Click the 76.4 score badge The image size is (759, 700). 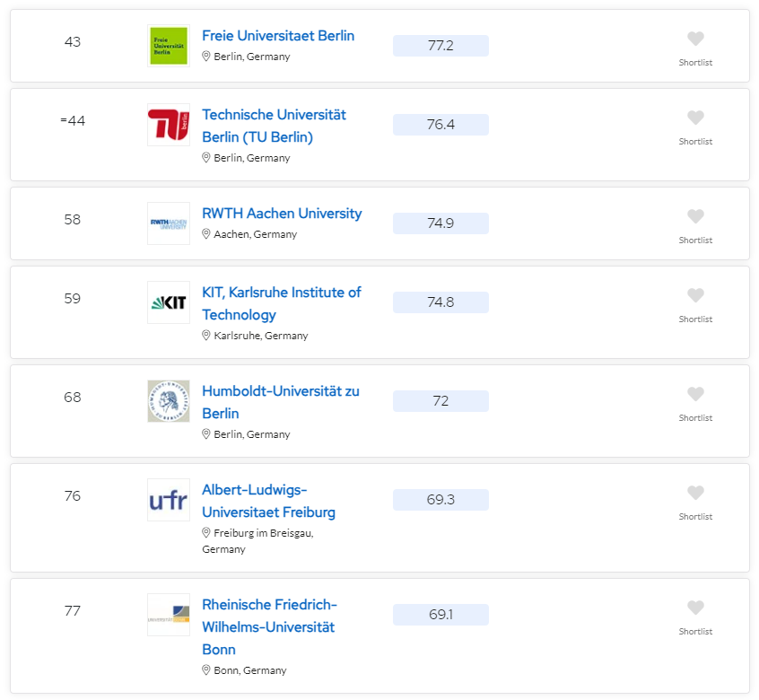[x=441, y=125]
